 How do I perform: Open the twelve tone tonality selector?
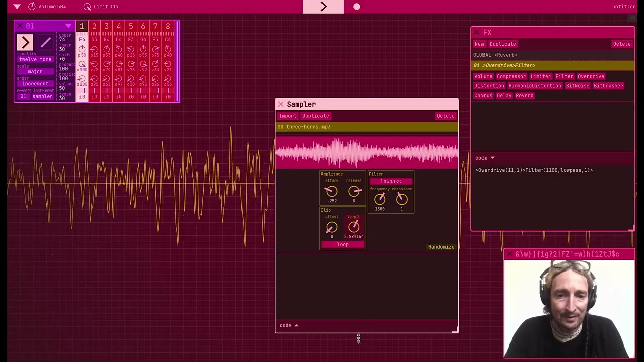pyautogui.click(x=35, y=59)
